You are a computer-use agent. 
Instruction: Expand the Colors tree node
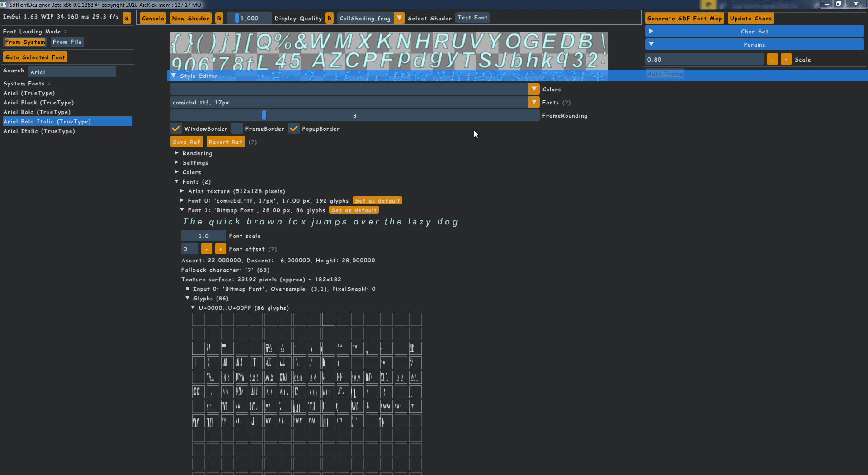pos(177,172)
